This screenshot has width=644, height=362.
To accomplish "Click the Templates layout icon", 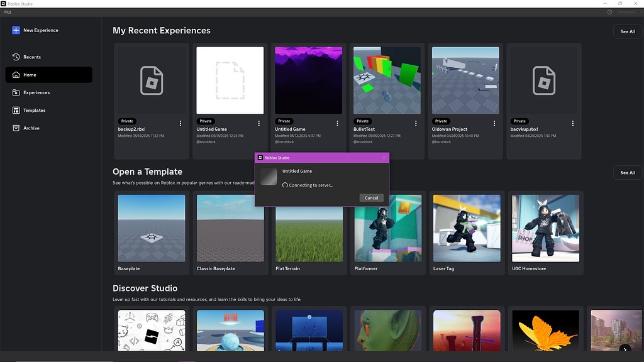I will (x=16, y=111).
